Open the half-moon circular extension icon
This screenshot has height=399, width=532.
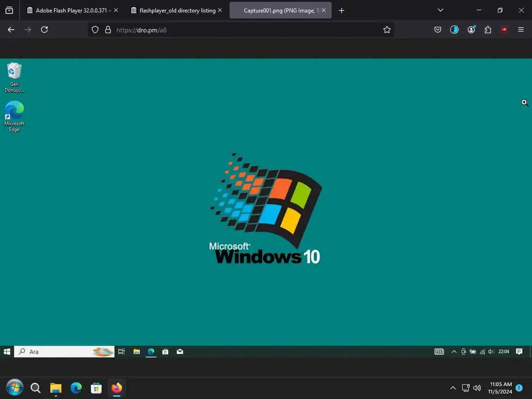click(454, 30)
